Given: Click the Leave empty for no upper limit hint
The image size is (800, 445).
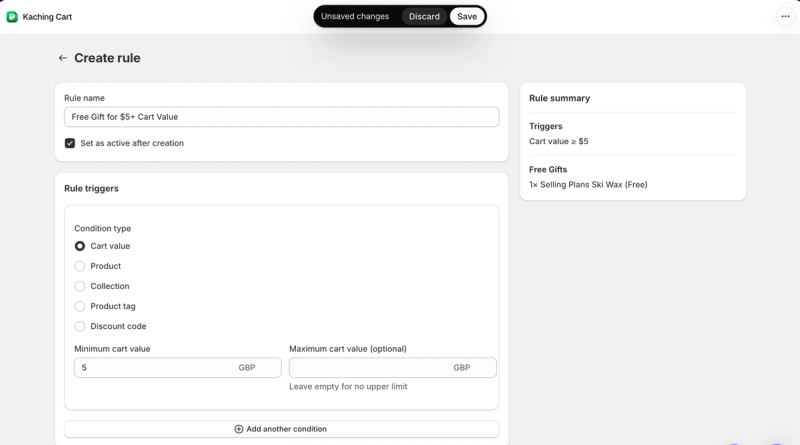Looking at the screenshot, I should [x=348, y=386].
